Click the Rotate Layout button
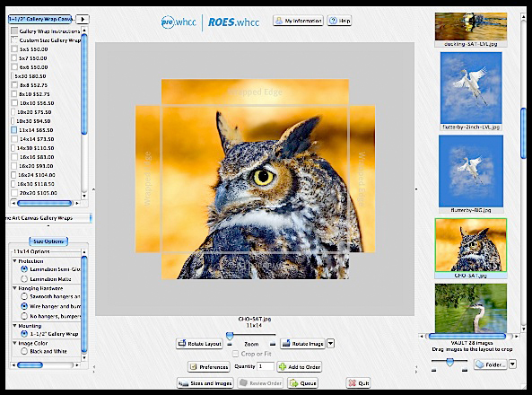 (x=199, y=343)
